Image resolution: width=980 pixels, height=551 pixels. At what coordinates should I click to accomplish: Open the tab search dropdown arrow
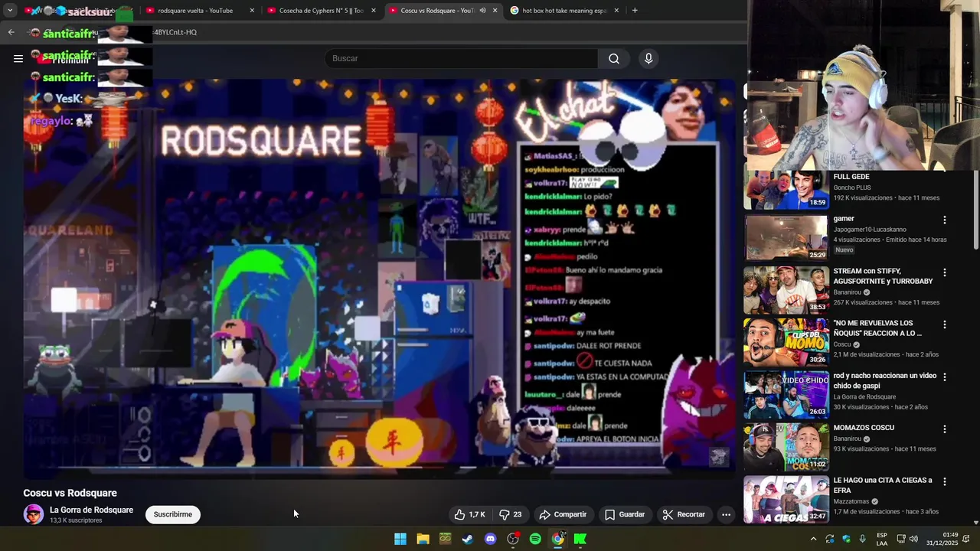pos(10,10)
